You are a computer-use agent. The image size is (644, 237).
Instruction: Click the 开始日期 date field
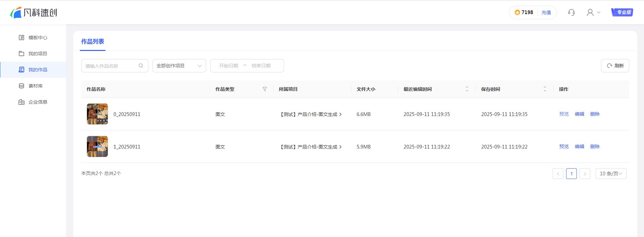tap(228, 66)
